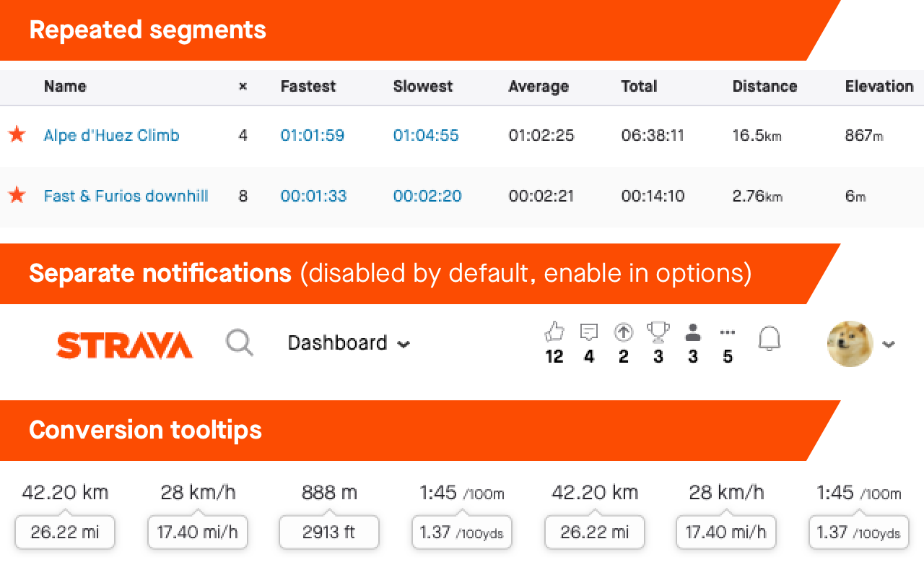Open the profile avatar chevron menu
Screen dimensions: 924x578
(x=889, y=345)
